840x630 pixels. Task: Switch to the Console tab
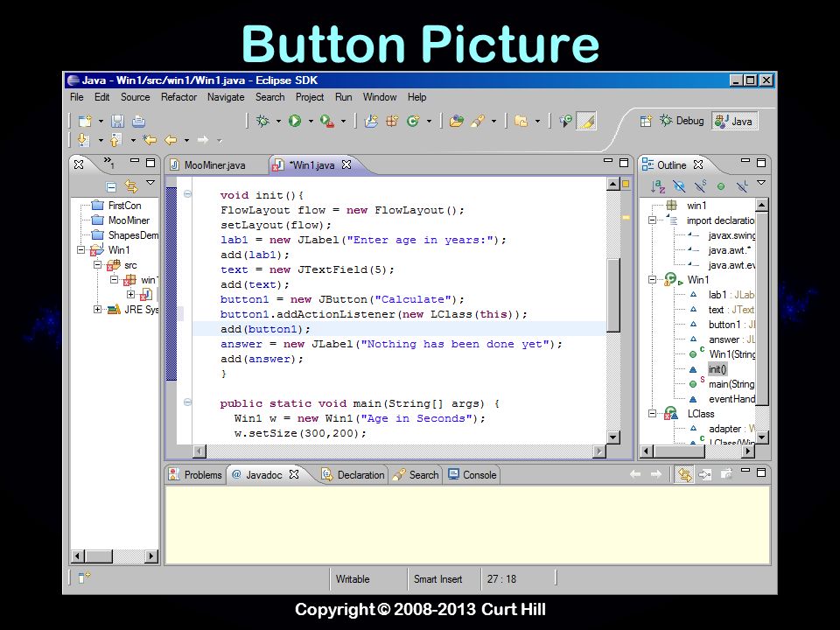(x=472, y=474)
